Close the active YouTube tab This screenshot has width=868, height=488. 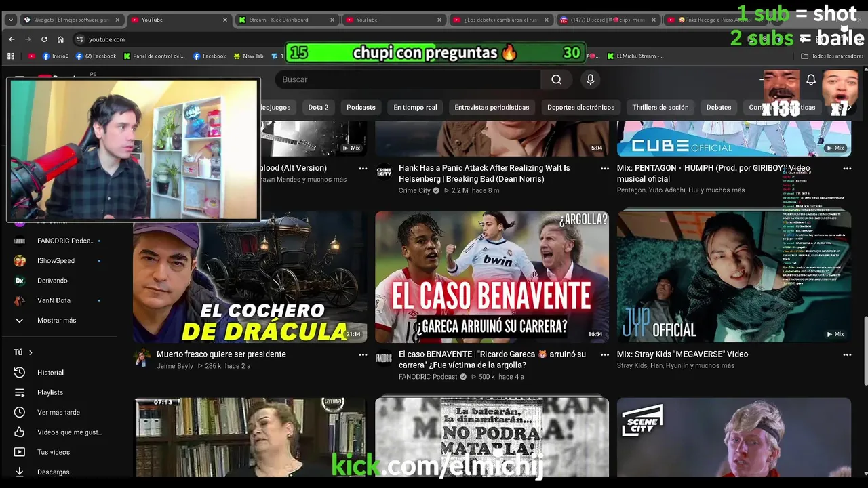[225, 20]
